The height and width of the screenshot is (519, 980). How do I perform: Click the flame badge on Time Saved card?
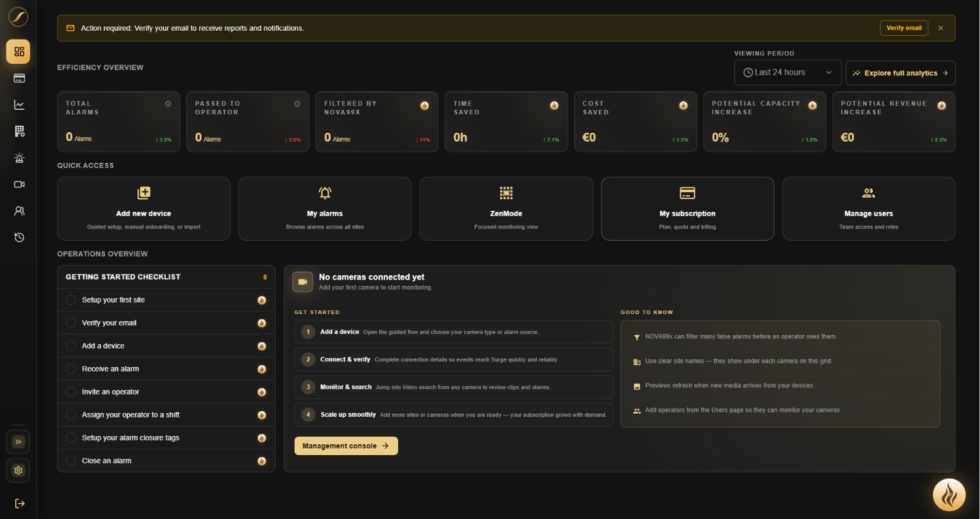554,105
